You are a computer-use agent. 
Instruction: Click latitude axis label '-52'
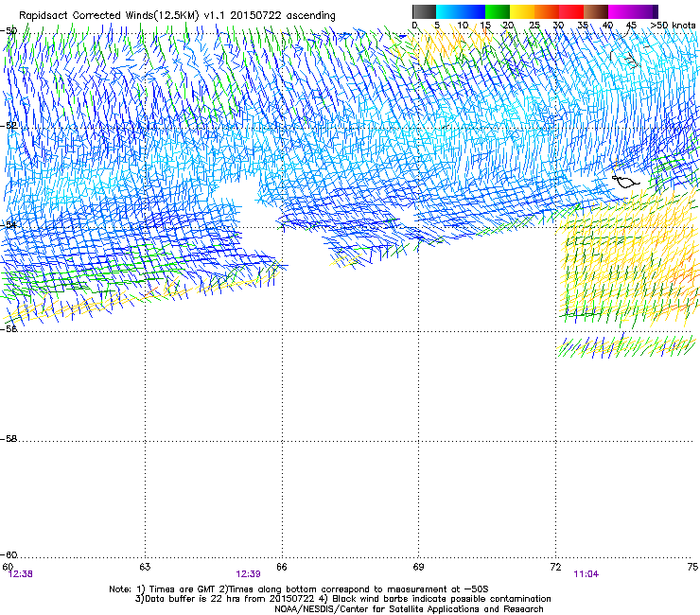(9, 126)
